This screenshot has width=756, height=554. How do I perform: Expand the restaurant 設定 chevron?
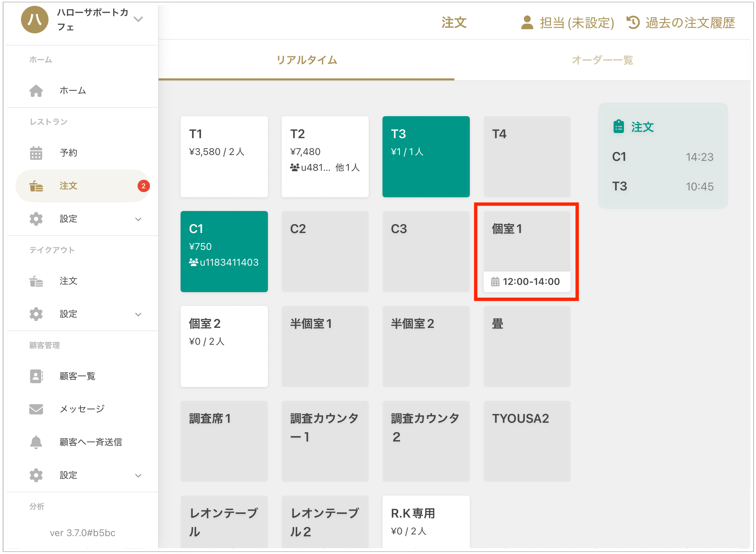tap(138, 219)
